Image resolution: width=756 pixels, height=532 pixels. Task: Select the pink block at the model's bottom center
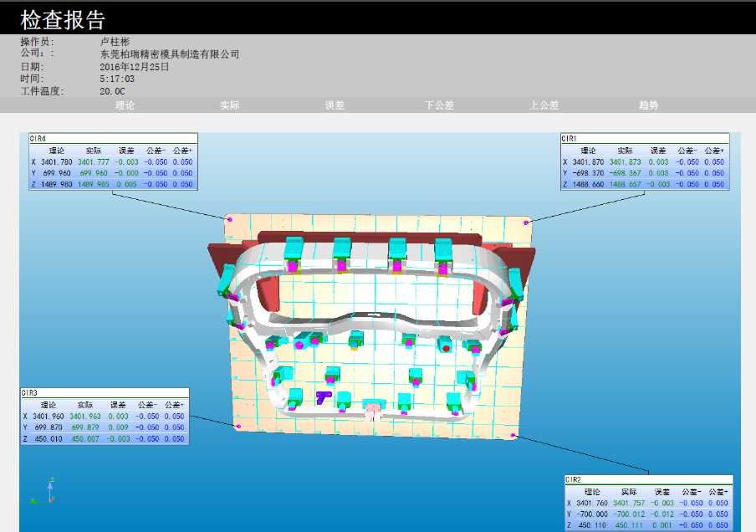tap(372, 410)
